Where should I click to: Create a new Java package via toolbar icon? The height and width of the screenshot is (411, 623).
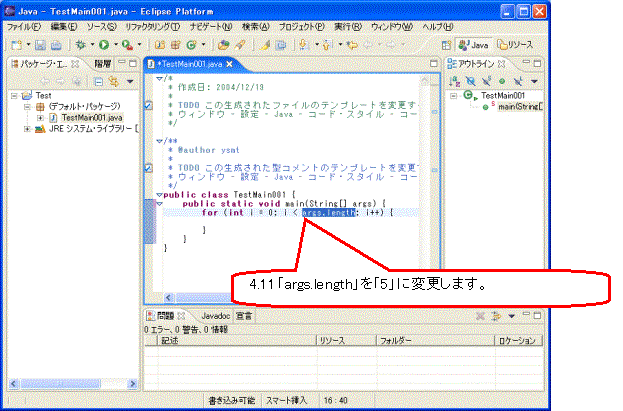[175, 45]
